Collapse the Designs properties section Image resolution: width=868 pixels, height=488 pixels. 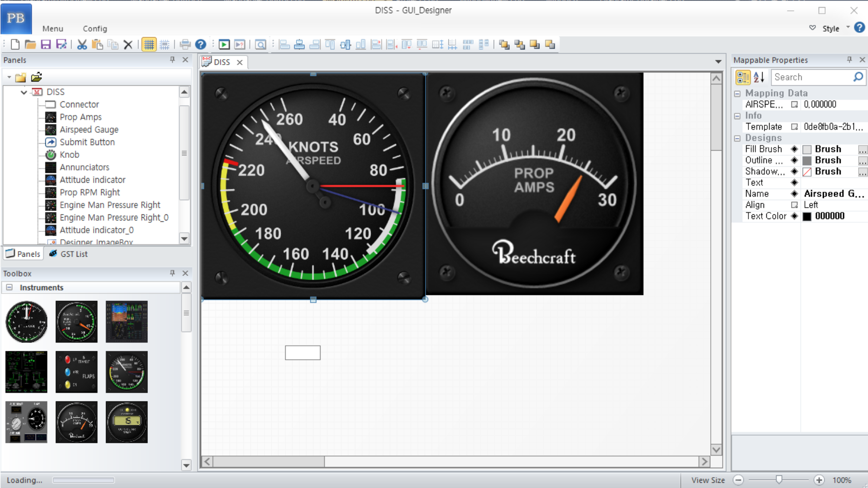[x=738, y=138]
